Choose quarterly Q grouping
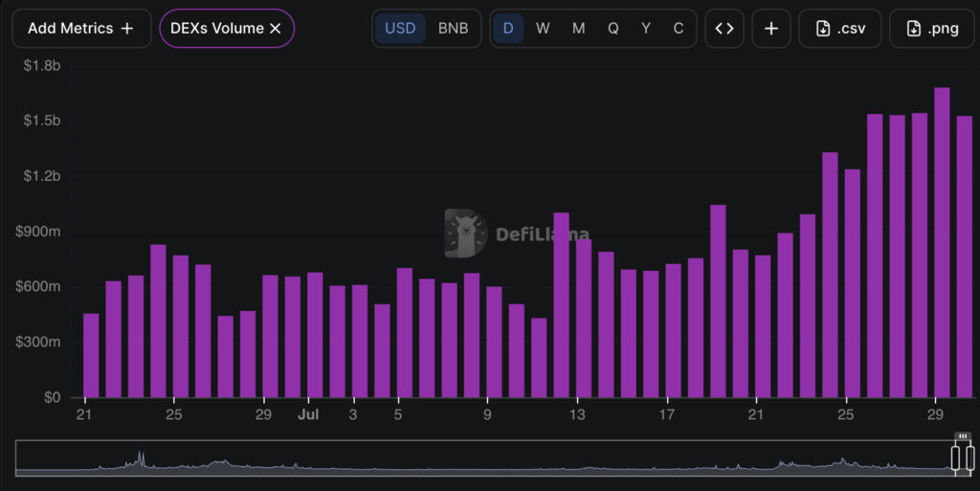This screenshot has width=980, height=491. 613,28
